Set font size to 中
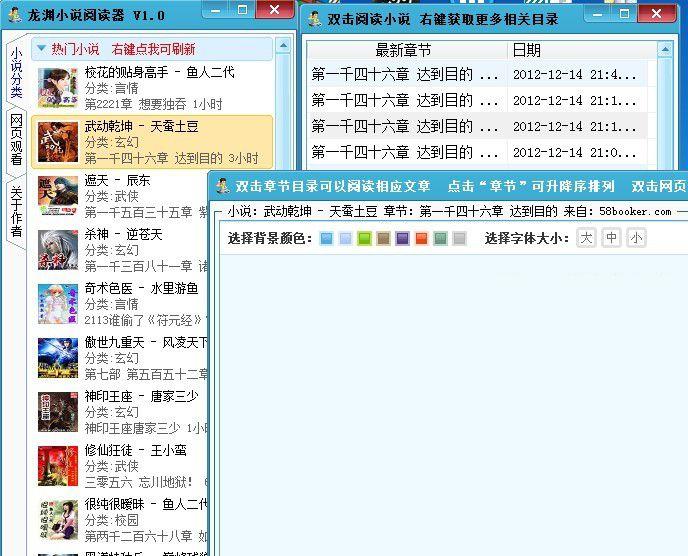 point(611,238)
